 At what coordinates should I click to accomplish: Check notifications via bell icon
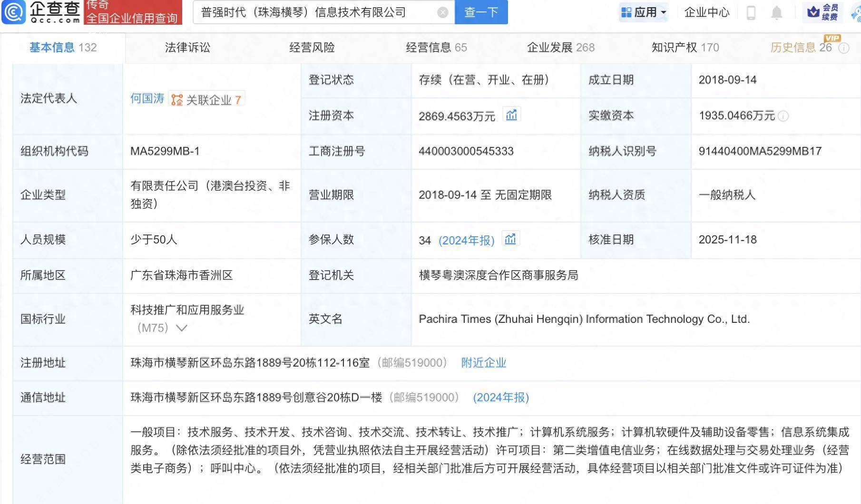point(777,13)
